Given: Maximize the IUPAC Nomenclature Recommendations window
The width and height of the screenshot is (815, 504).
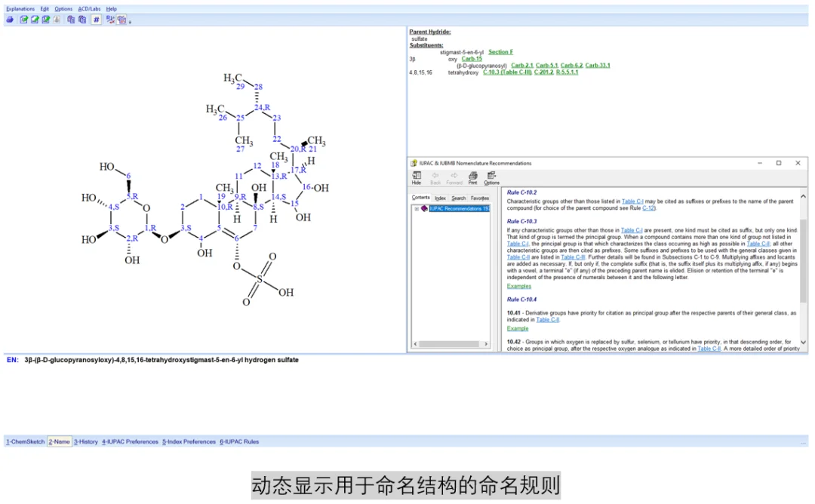Looking at the screenshot, I should [x=779, y=163].
